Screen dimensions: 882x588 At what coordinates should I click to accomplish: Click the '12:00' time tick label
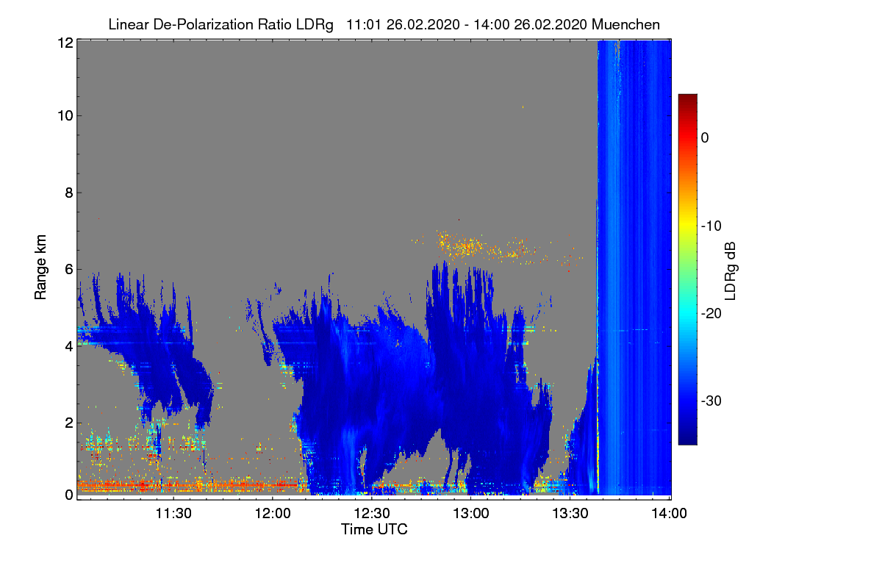tap(273, 514)
